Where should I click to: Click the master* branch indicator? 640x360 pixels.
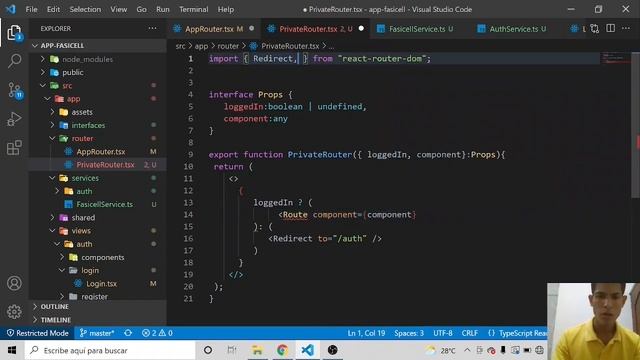pos(97,333)
